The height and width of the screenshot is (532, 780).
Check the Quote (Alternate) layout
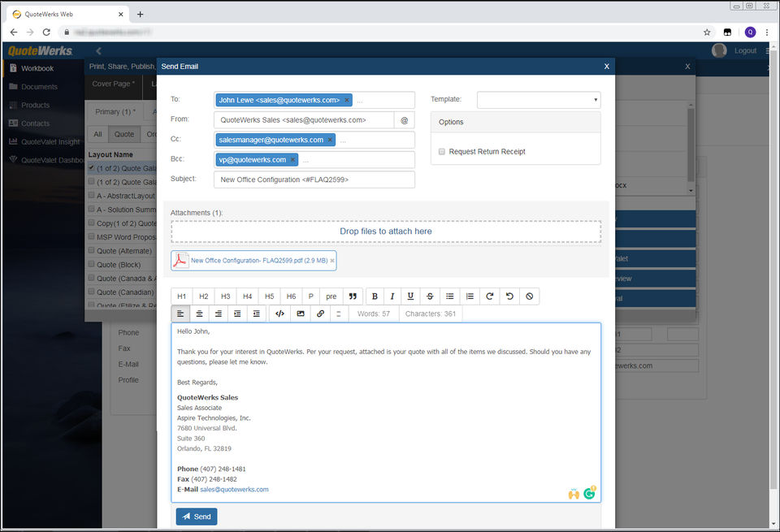click(x=92, y=251)
